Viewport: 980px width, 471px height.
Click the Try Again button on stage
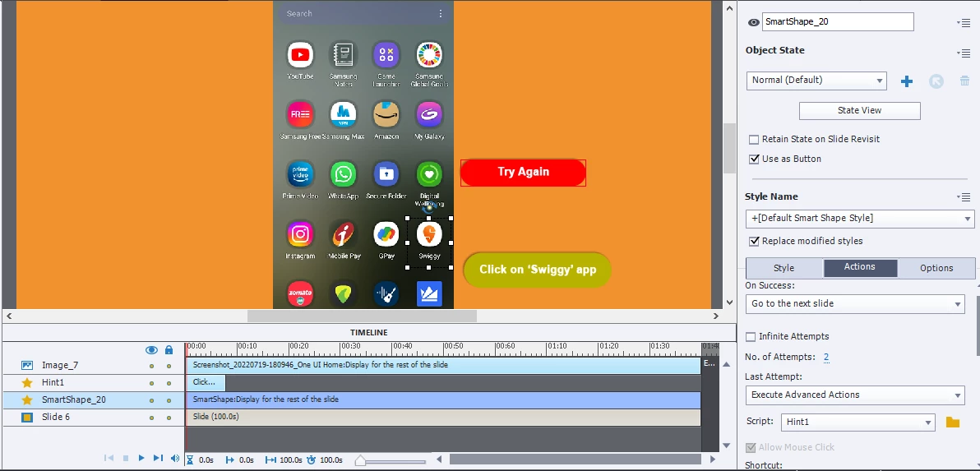523,173
